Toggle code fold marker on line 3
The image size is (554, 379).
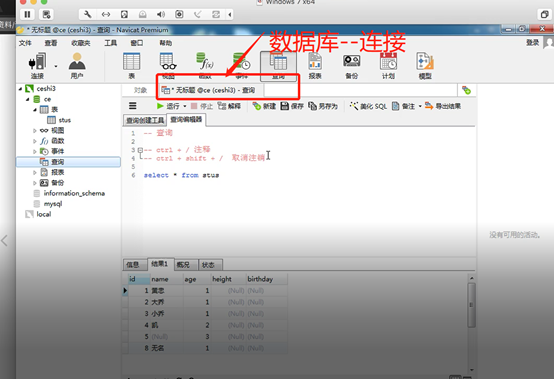point(140,150)
